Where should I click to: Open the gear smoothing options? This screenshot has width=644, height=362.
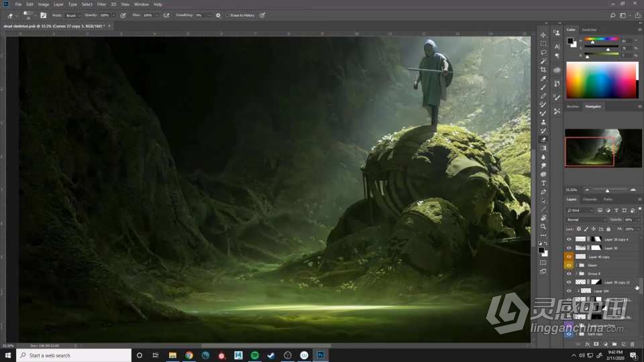(218, 15)
